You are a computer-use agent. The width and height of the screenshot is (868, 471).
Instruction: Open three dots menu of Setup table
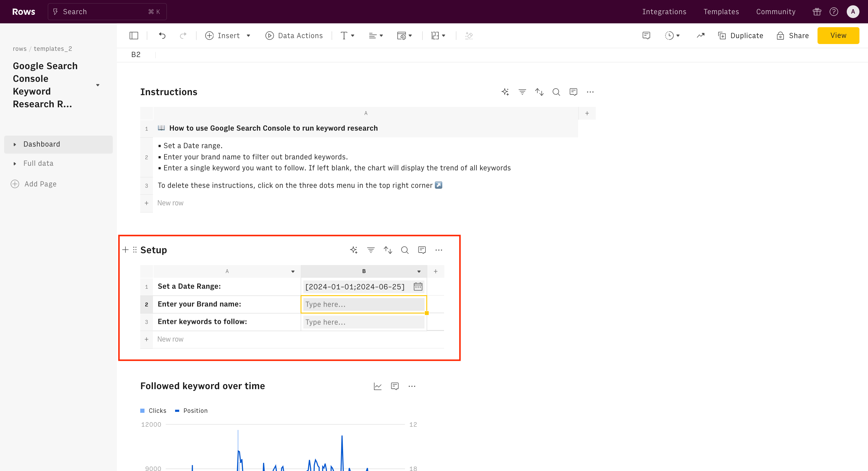click(439, 250)
